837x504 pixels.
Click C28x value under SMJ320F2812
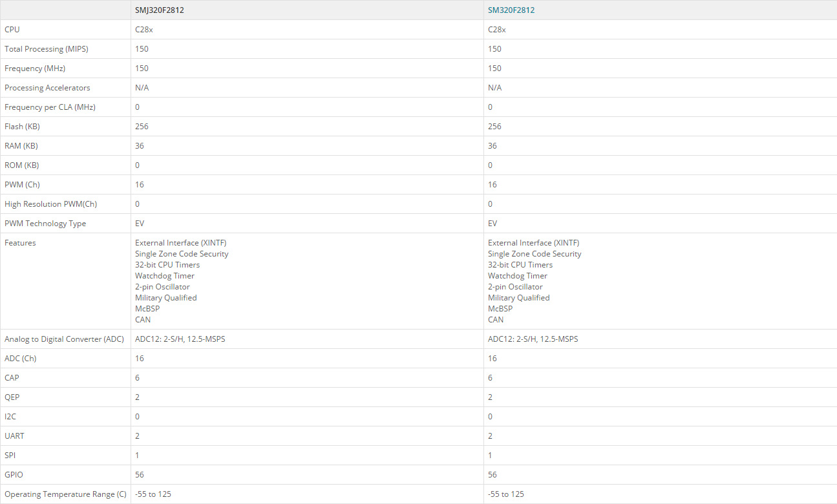[x=144, y=30]
